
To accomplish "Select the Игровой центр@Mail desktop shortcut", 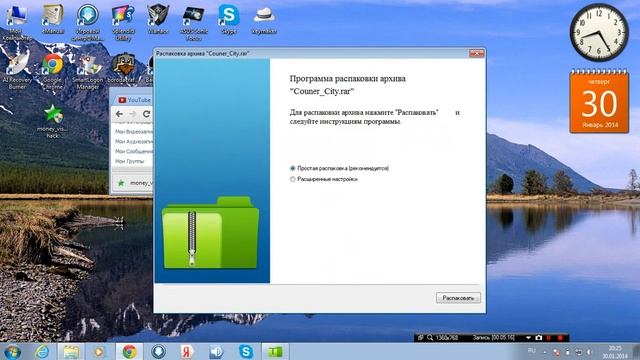I will pos(88,22).
